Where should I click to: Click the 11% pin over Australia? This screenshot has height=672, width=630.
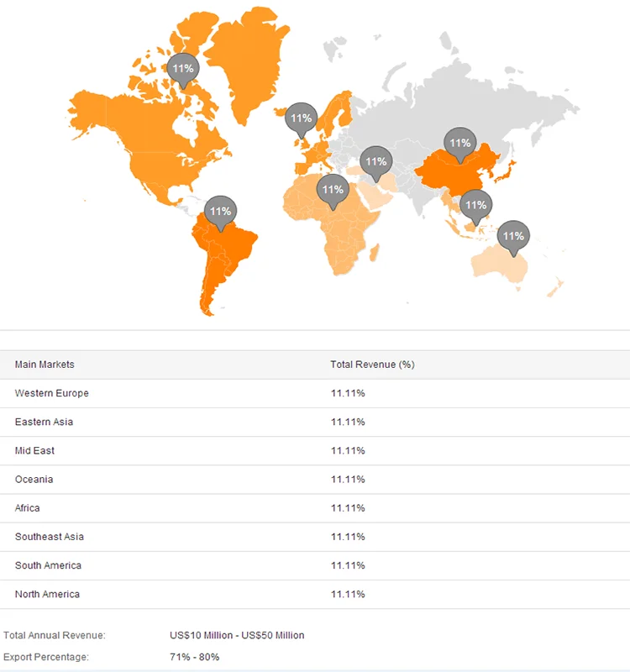coord(512,236)
